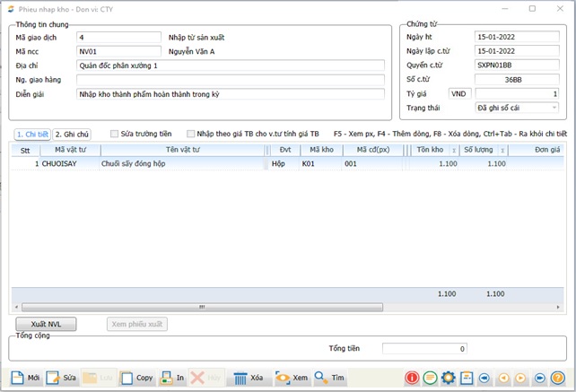Screen dimensions: 576x392
Task: Select the 1. Chi tiết tab
Action: click(x=32, y=134)
